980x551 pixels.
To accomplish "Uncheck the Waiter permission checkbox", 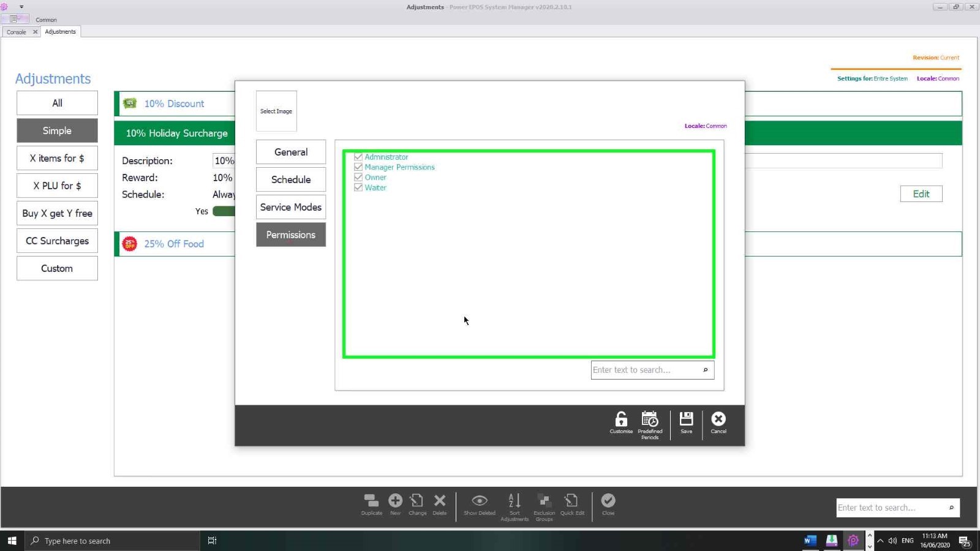I will click(x=358, y=187).
